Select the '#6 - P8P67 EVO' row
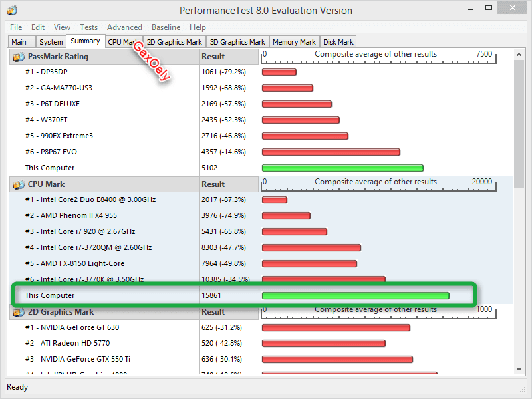Image resolution: width=532 pixels, height=399 pixels. 261,152
